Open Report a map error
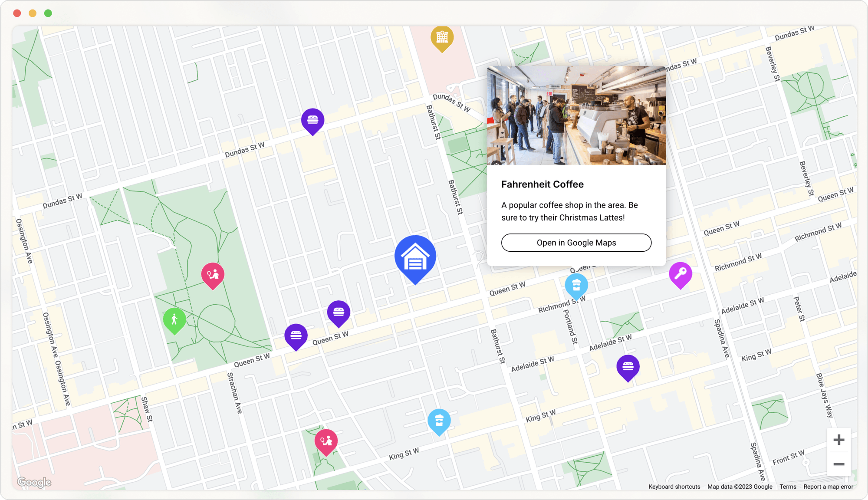 click(x=829, y=487)
